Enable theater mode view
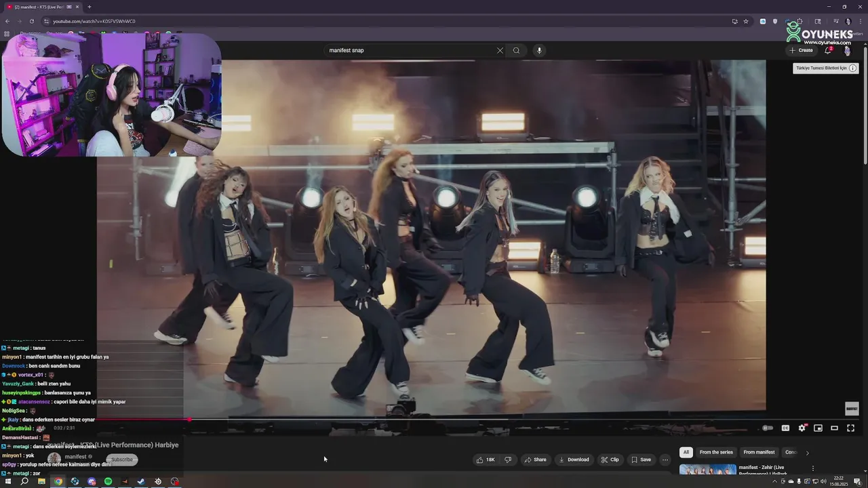 [x=834, y=428]
